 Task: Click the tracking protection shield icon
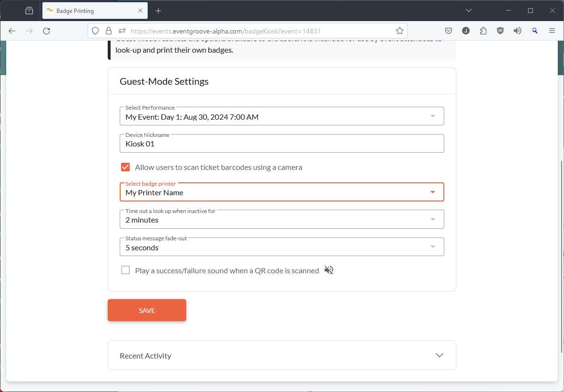point(95,30)
